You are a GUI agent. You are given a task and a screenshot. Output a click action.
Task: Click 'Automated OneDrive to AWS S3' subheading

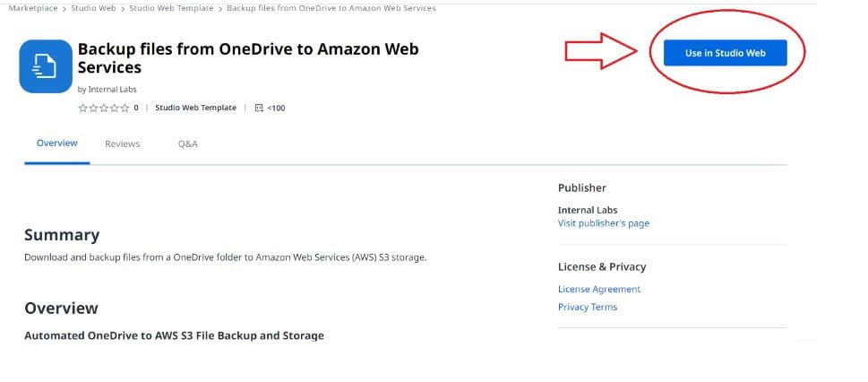(174, 336)
